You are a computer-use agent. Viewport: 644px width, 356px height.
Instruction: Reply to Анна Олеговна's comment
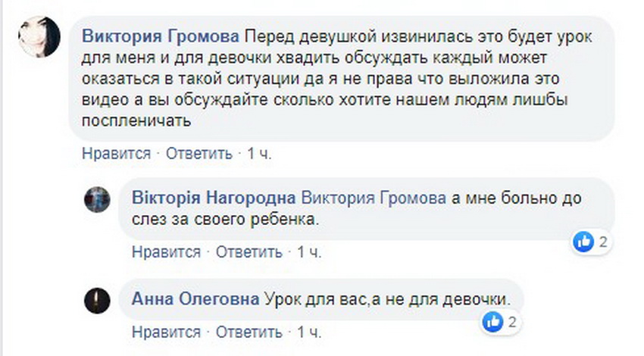point(250,333)
